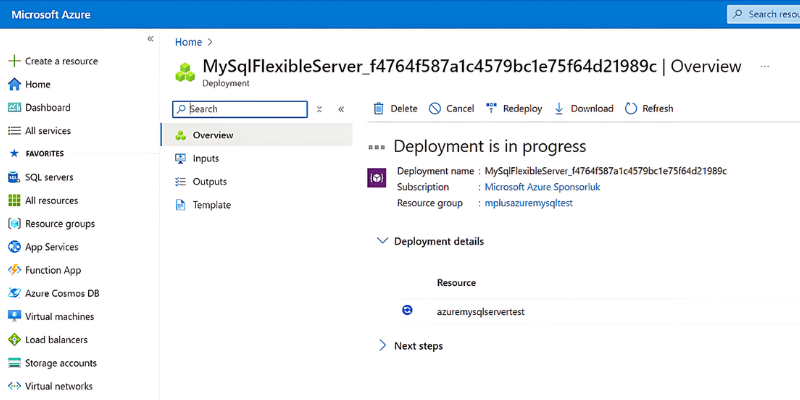Click the Microsoft Azure header logo
The image size is (800, 400).
[51, 14]
